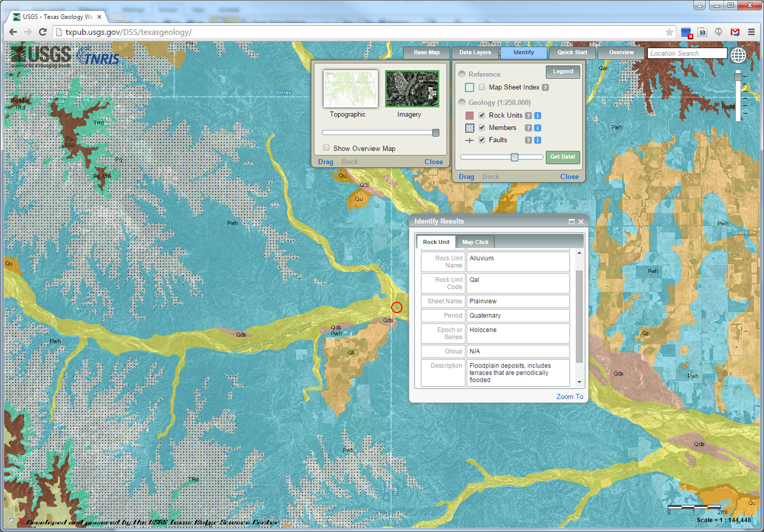764x532 pixels.
Task: Open the Chrome menu
Action: (751, 32)
